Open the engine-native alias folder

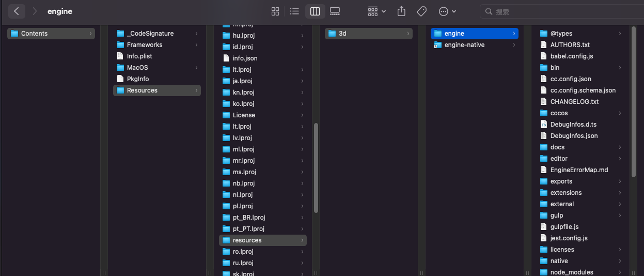(x=475, y=45)
